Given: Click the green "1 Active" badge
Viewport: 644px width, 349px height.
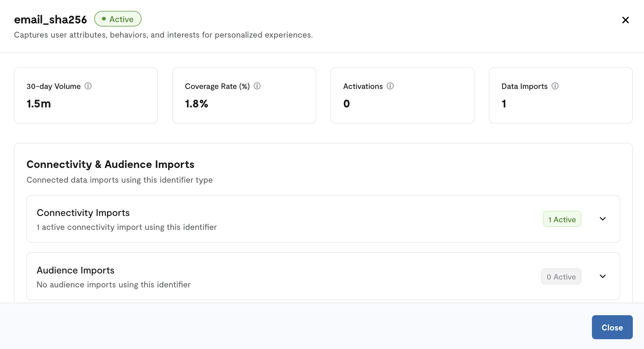Looking at the screenshot, I should [562, 219].
